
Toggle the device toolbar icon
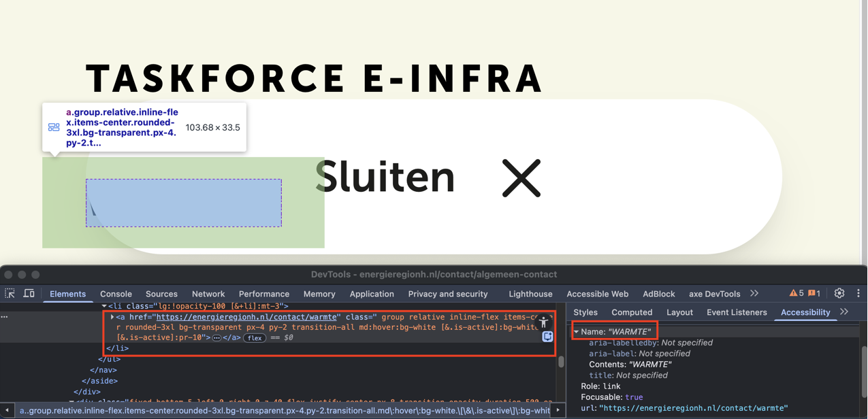29,294
